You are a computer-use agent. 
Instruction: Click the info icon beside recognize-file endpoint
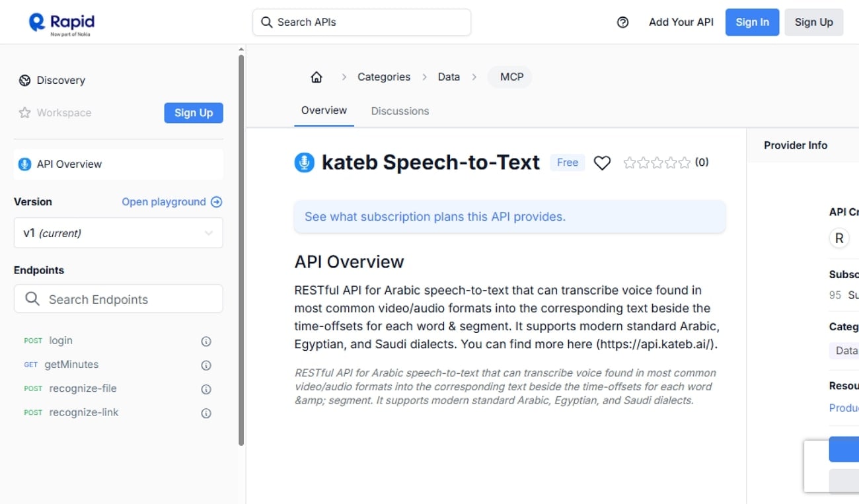tap(205, 388)
